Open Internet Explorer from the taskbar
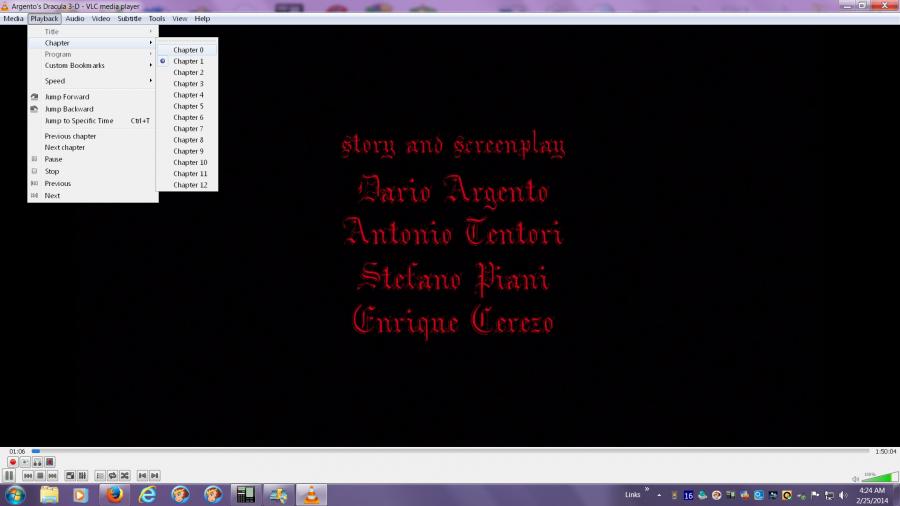900x506 pixels. [x=147, y=495]
